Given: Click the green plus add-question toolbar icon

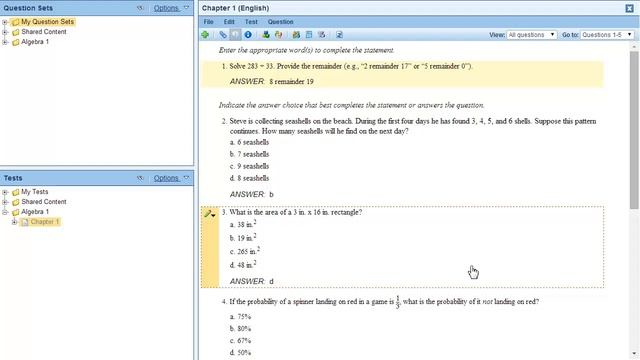Looking at the screenshot, I should (x=205, y=35).
